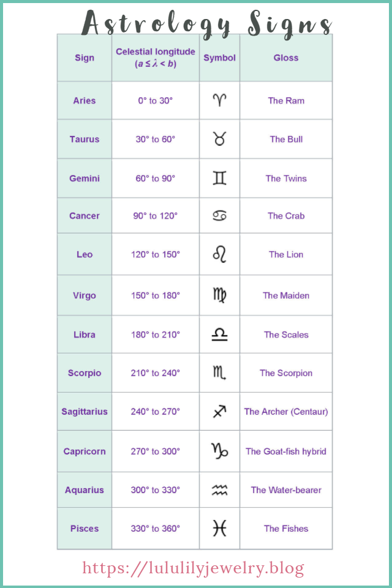Select the Libra scales glyph

pyautogui.click(x=219, y=334)
